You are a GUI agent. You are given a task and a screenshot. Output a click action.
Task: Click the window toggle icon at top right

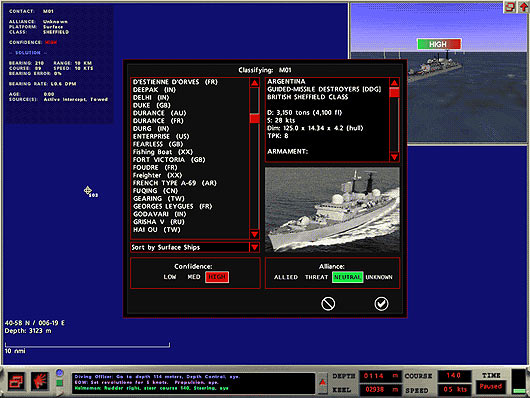pos(510,7)
